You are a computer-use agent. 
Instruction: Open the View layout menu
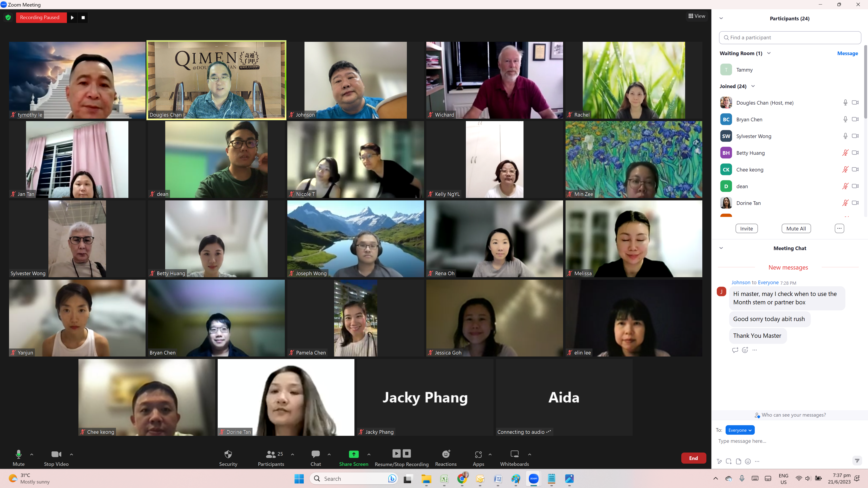coord(696,16)
